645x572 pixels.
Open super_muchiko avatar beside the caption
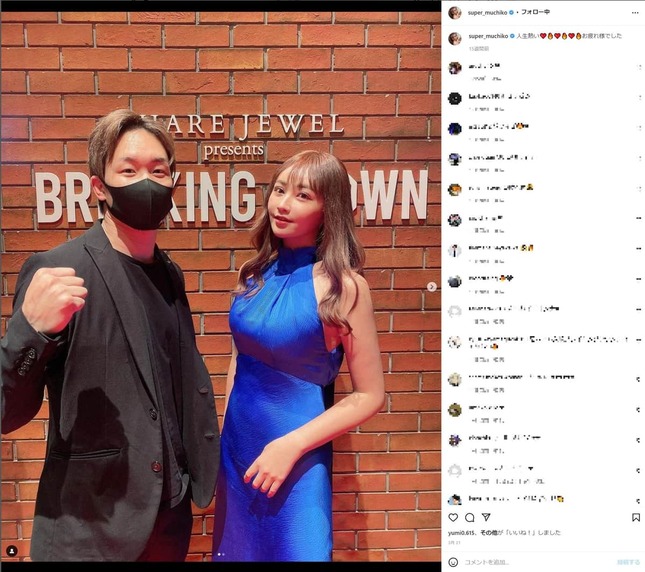[455, 39]
